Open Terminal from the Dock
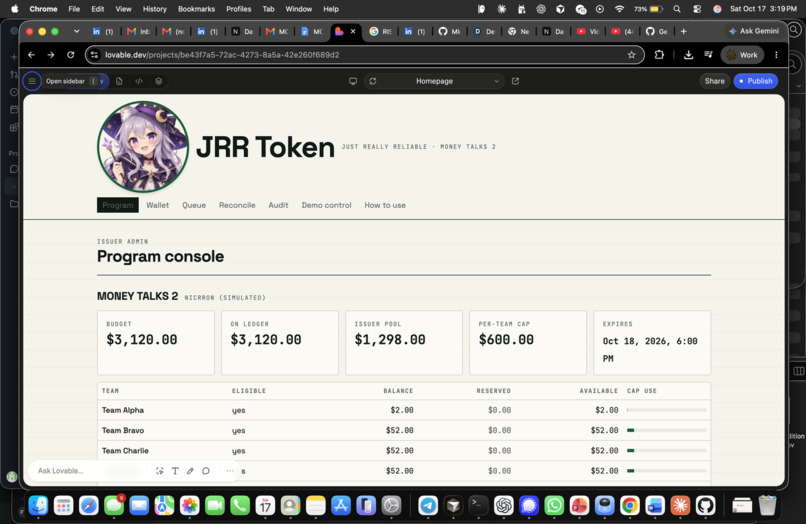The width and height of the screenshot is (806, 524). pos(478,505)
